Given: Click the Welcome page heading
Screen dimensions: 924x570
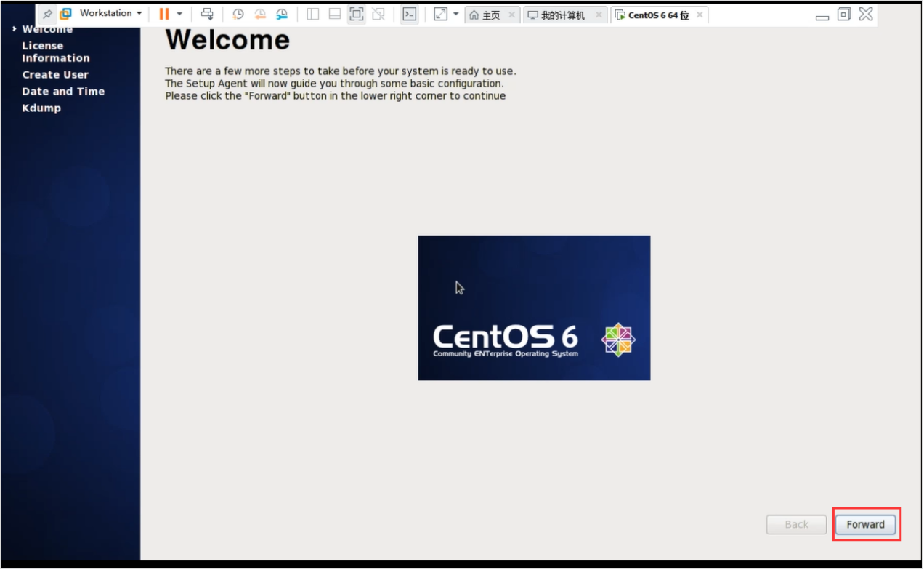Looking at the screenshot, I should coord(227,40).
